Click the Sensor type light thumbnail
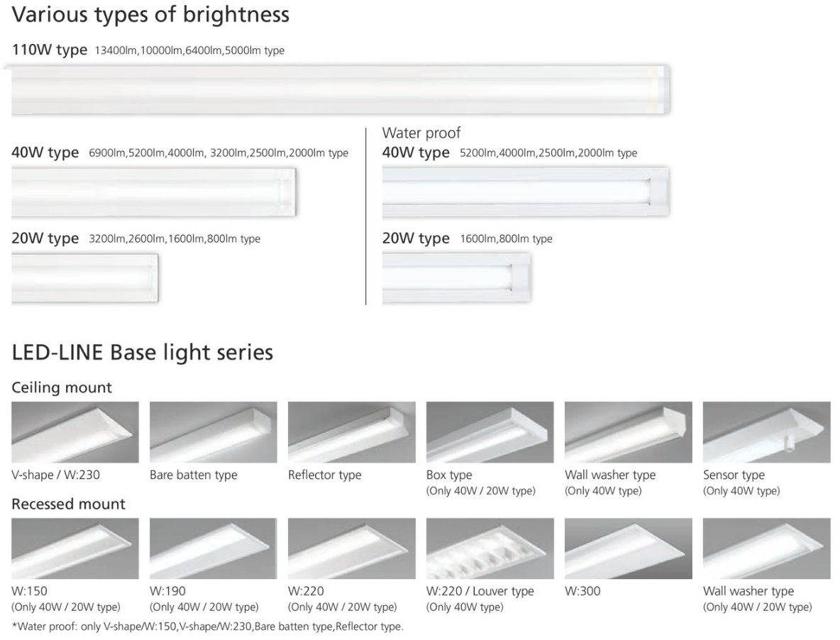840x640 pixels. click(x=767, y=432)
